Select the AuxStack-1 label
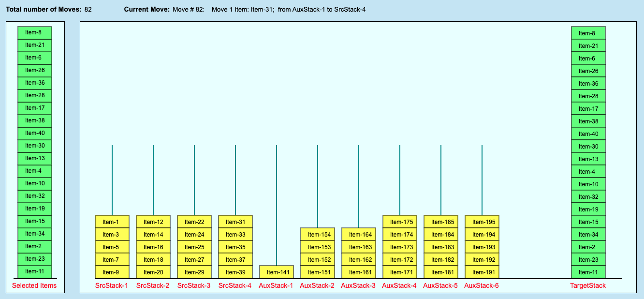Screen dimensions: 644x299 click(x=277, y=285)
